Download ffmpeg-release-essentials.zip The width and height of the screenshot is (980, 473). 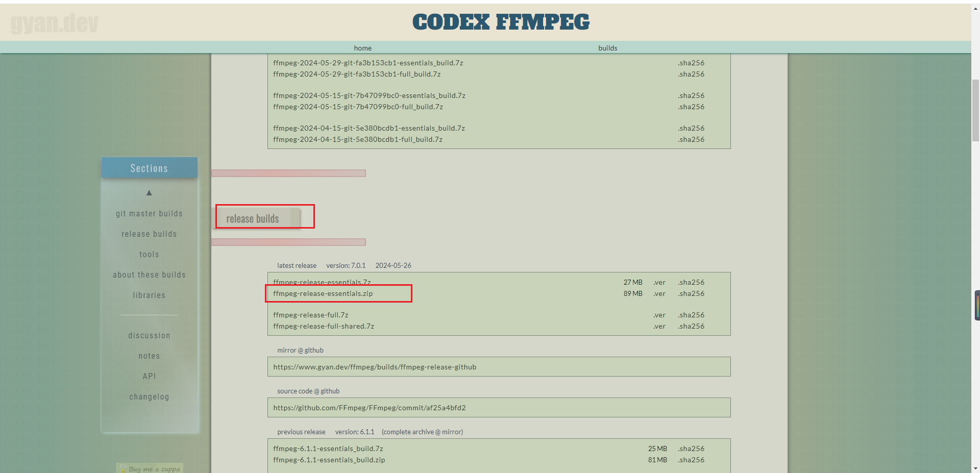(x=323, y=293)
